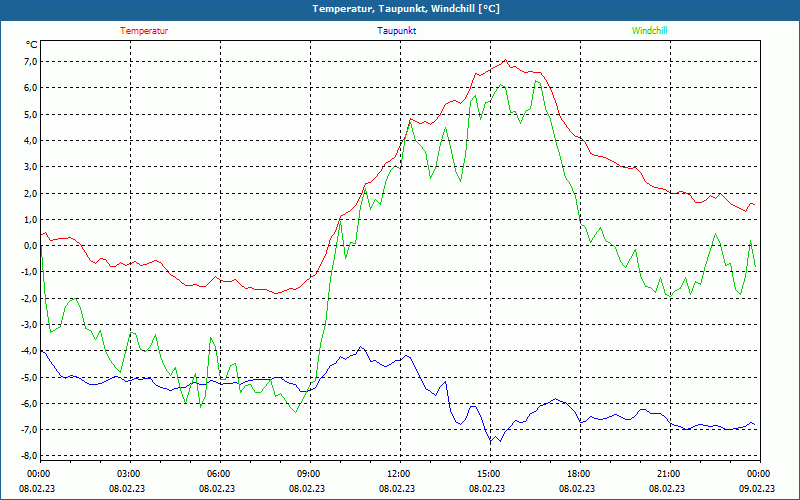Select the 06:00 time axis label
The height and width of the screenshot is (500, 800).
click(x=218, y=473)
